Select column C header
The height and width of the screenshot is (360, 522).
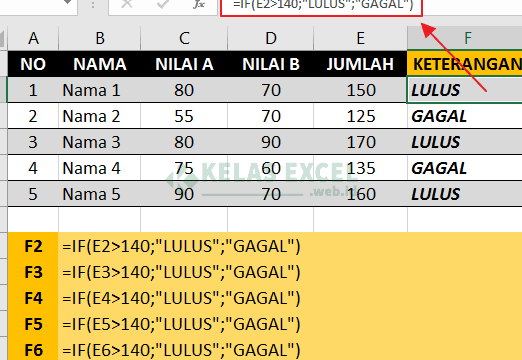pyautogui.click(x=184, y=38)
